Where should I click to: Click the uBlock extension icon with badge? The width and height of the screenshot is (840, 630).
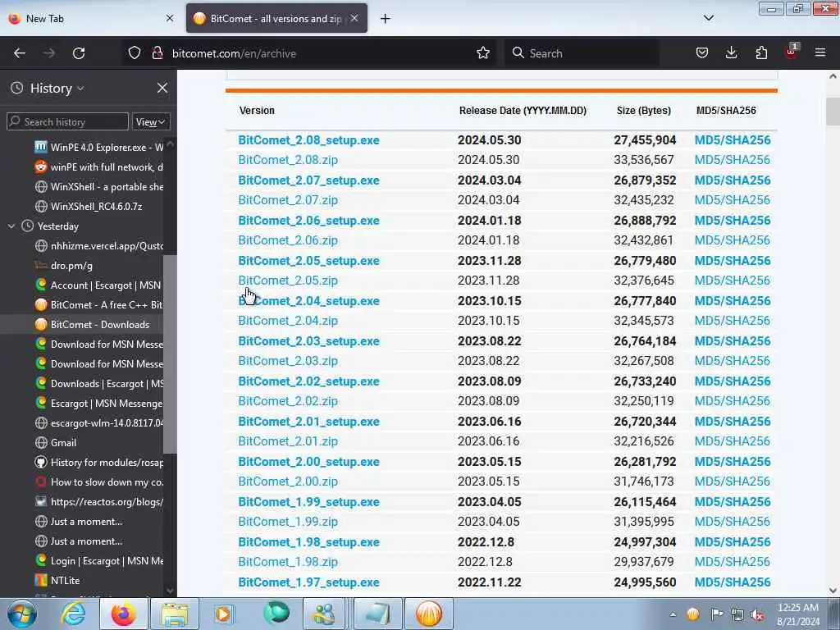(x=792, y=52)
